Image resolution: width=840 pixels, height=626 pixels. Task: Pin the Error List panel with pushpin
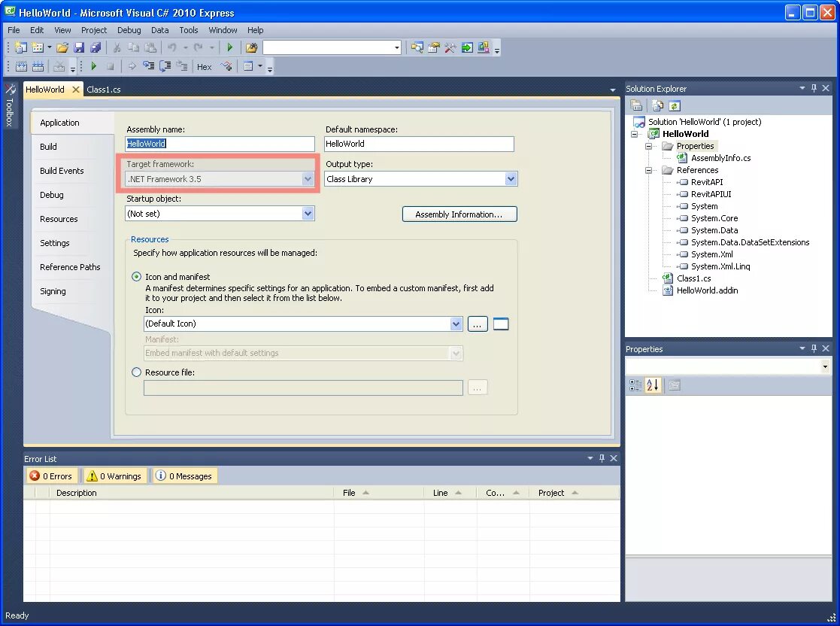(x=602, y=458)
